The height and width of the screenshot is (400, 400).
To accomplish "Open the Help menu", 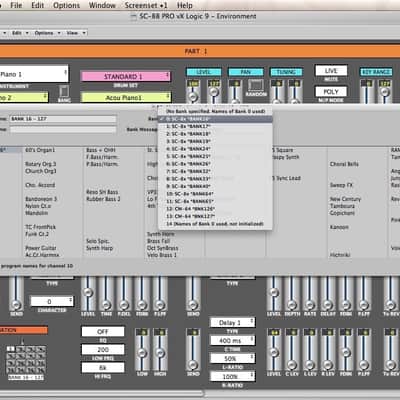I will click(x=184, y=5).
